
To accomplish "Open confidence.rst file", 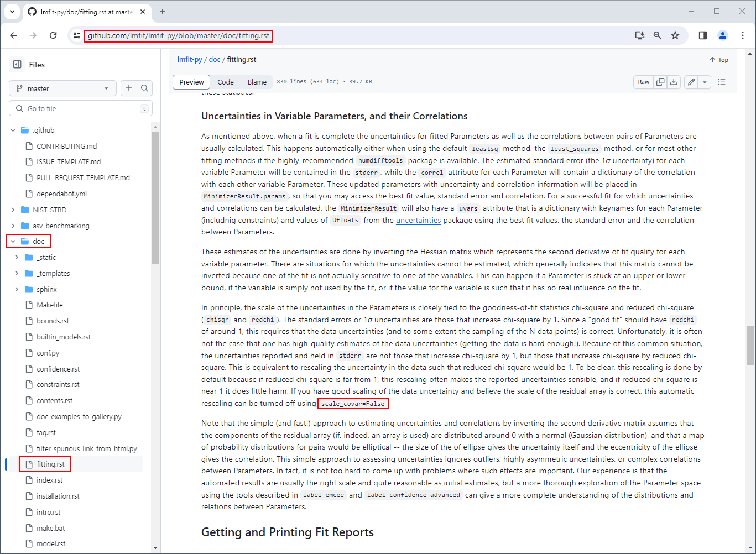I will click(x=58, y=369).
